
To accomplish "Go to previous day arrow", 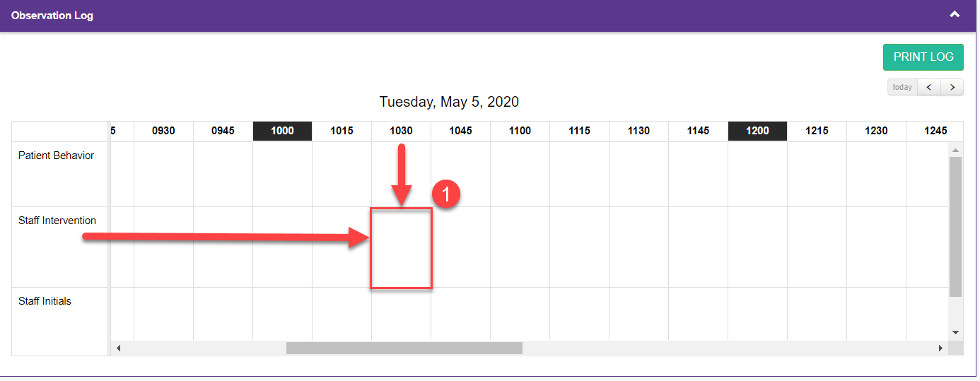I will [x=929, y=87].
